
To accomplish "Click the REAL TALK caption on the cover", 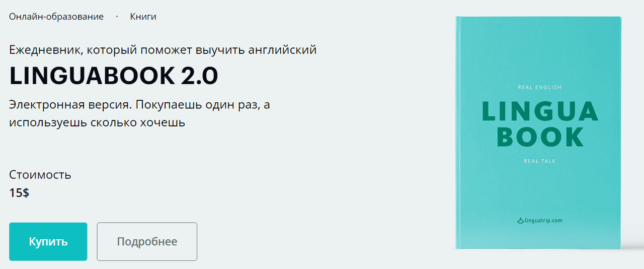I will (x=539, y=161).
